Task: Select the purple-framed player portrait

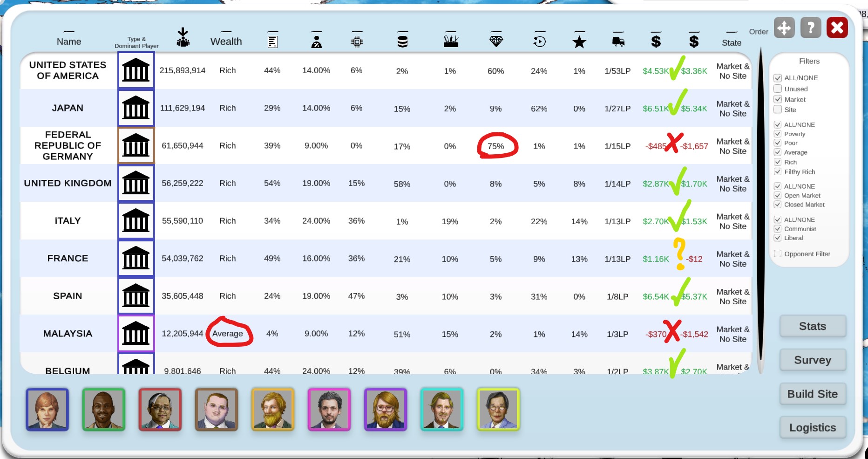Action: pyautogui.click(x=386, y=410)
